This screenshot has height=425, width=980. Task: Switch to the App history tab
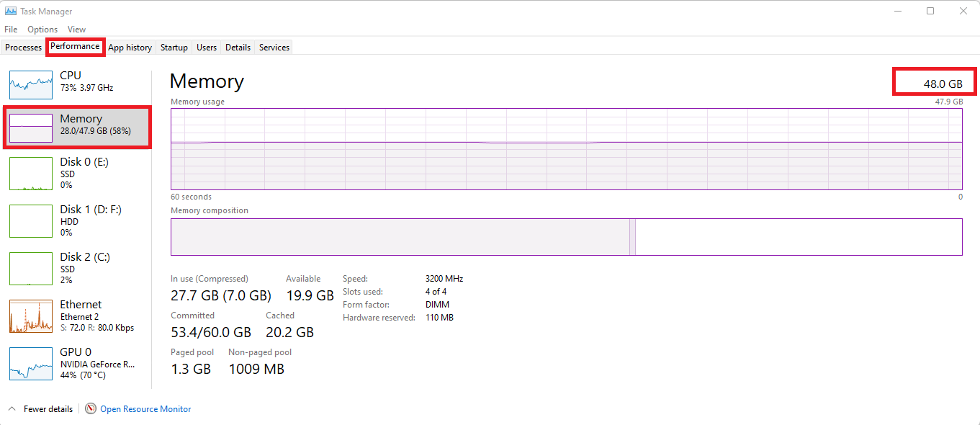pyautogui.click(x=130, y=48)
